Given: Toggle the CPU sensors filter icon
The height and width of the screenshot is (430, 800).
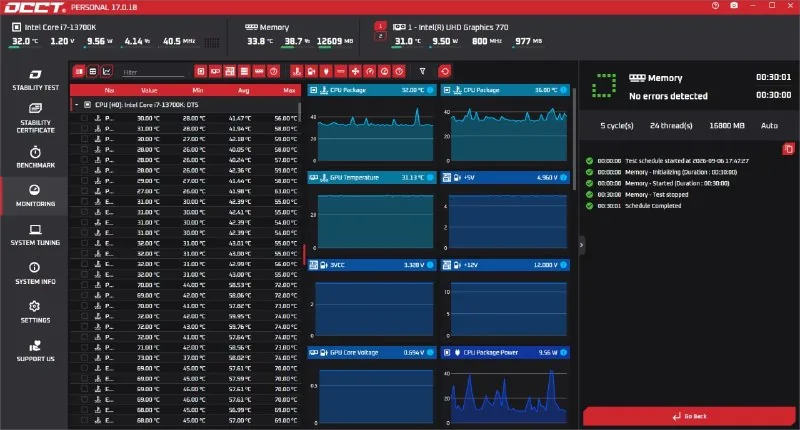Looking at the screenshot, I should (201, 71).
